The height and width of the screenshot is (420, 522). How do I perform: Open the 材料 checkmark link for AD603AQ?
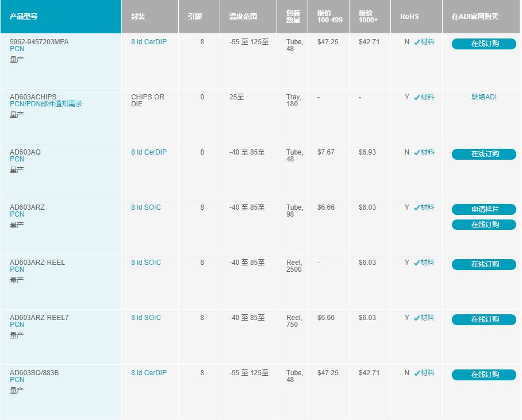424,152
